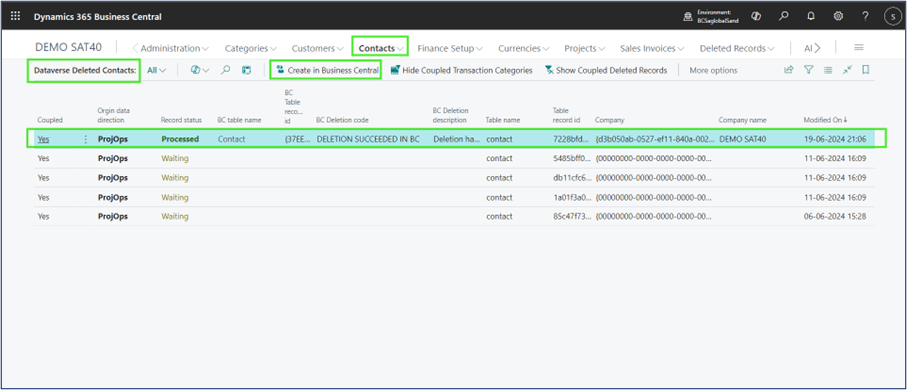Click the Deletion ha... description cell
This screenshot has height=390, width=907.
pyautogui.click(x=456, y=139)
